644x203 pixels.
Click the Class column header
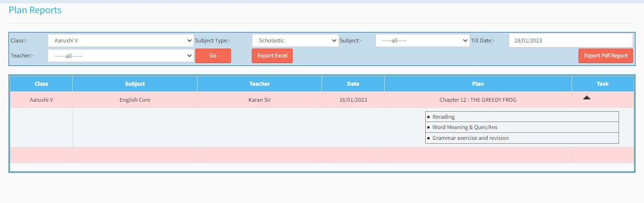(x=41, y=84)
